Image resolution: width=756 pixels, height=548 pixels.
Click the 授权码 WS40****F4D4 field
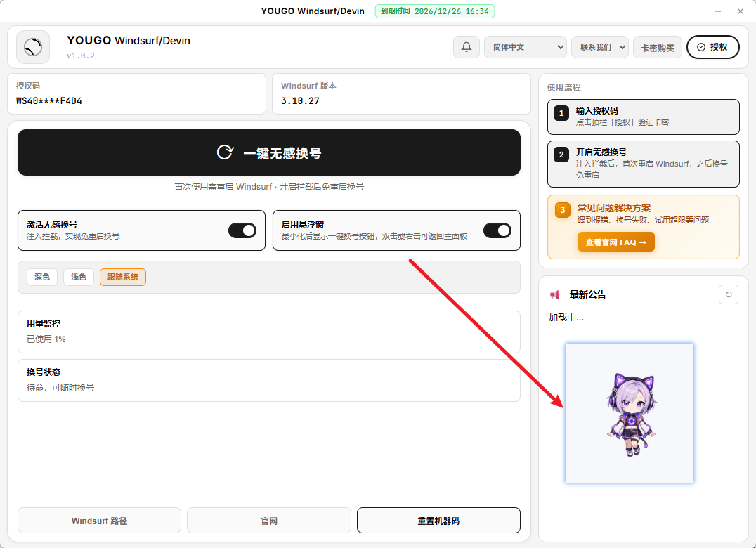tap(137, 94)
